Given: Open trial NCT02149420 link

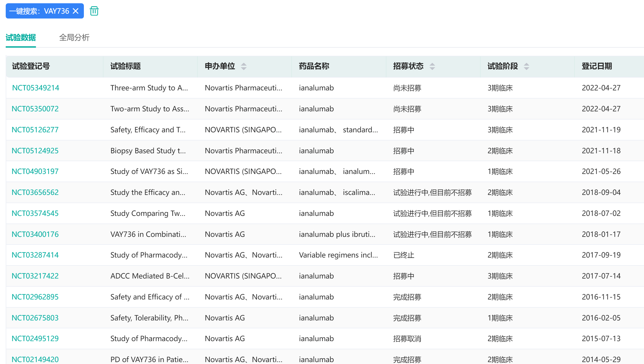Looking at the screenshot, I should [35, 359].
